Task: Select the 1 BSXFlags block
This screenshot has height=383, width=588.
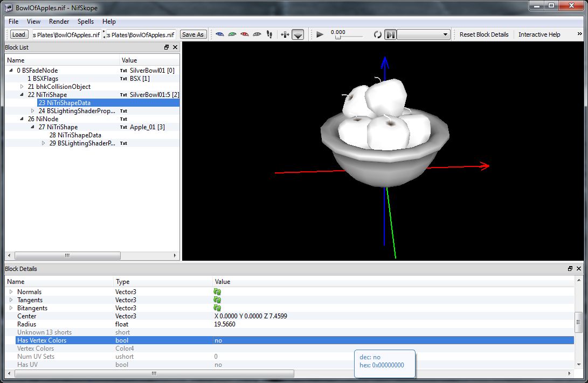Action: click(43, 79)
